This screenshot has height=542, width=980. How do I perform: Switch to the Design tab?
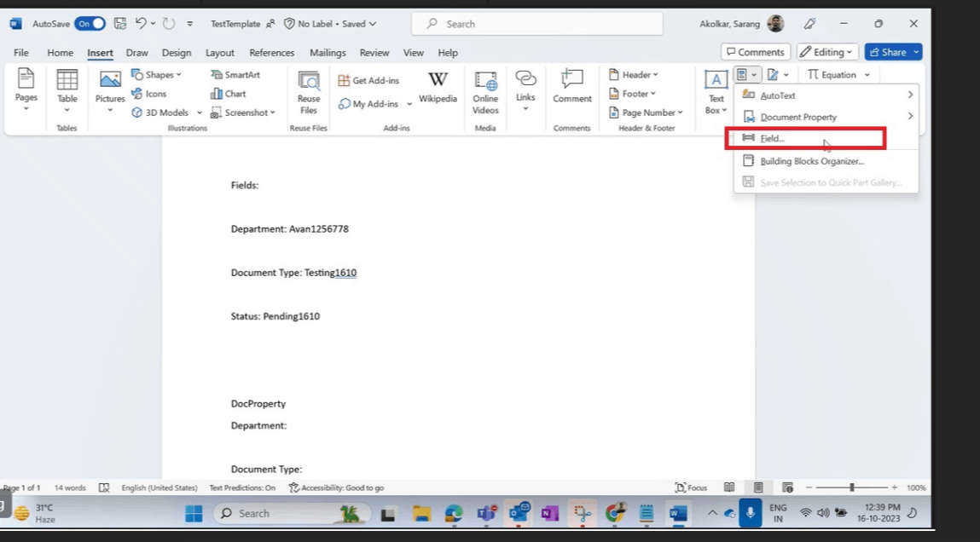tap(177, 53)
